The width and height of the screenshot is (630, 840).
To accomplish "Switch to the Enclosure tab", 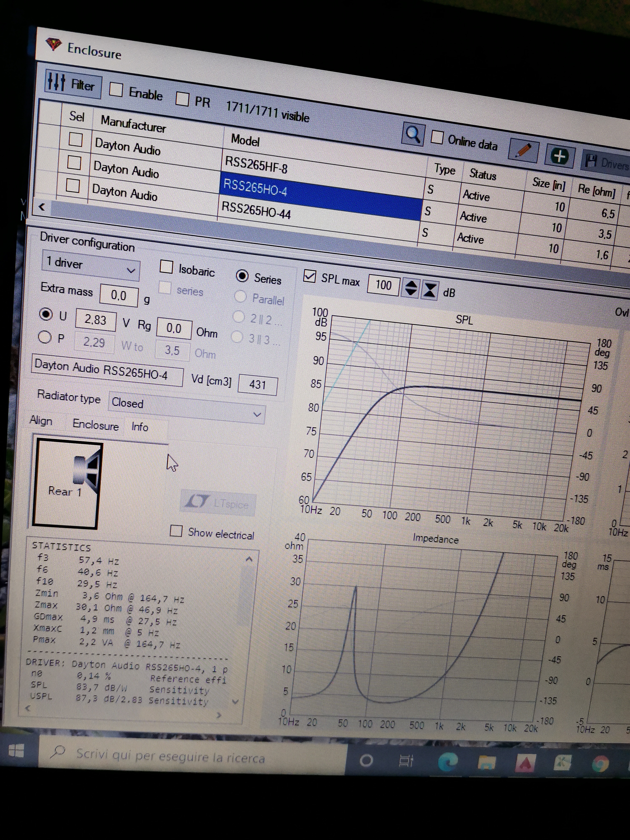I will tap(96, 425).
